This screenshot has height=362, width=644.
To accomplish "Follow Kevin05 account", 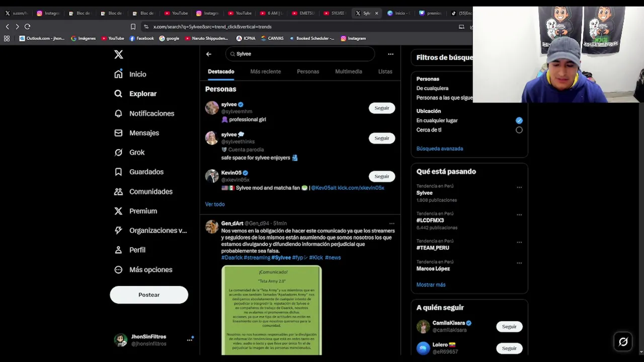I will 382,176.
